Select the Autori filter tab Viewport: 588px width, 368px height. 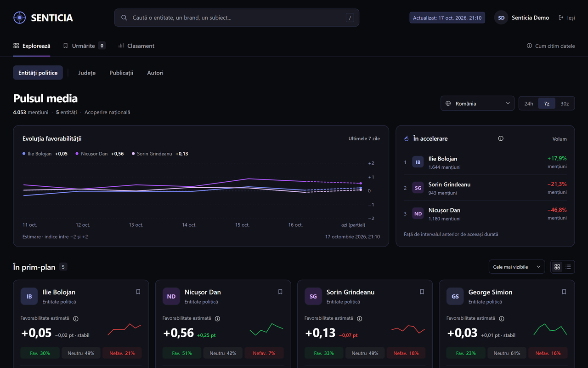(x=155, y=73)
